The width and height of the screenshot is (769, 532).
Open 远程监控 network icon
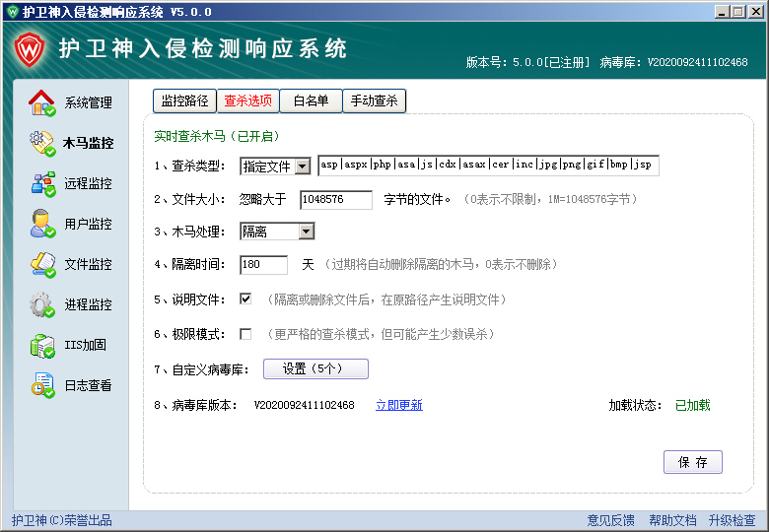pos(42,183)
